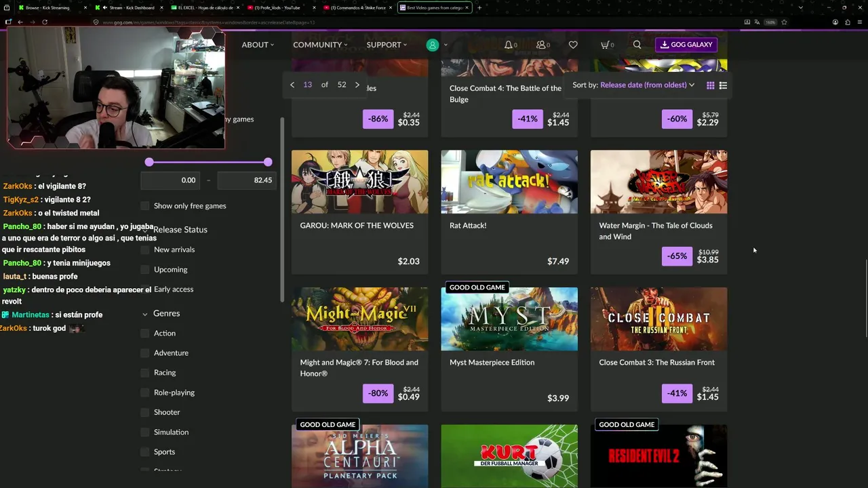The width and height of the screenshot is (868, 488).
Task: Open the wishlist heart icon
Action: point(573,45)
